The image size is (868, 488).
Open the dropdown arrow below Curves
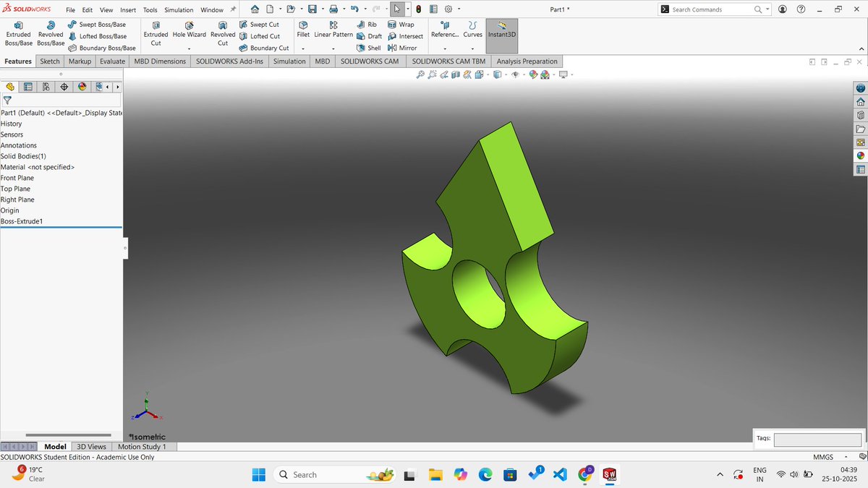[x=472, y=48]
